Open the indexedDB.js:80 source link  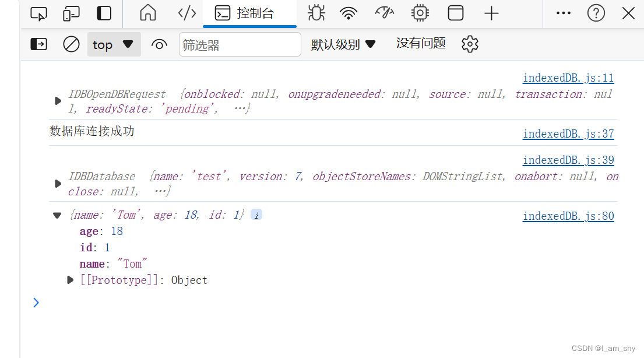click(568, 216)
